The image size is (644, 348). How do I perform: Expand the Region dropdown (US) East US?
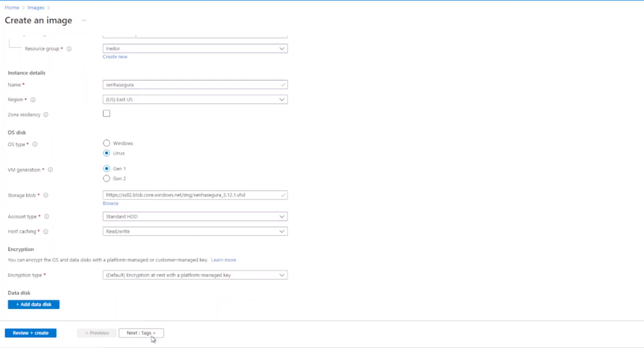(x=195, y=99)
